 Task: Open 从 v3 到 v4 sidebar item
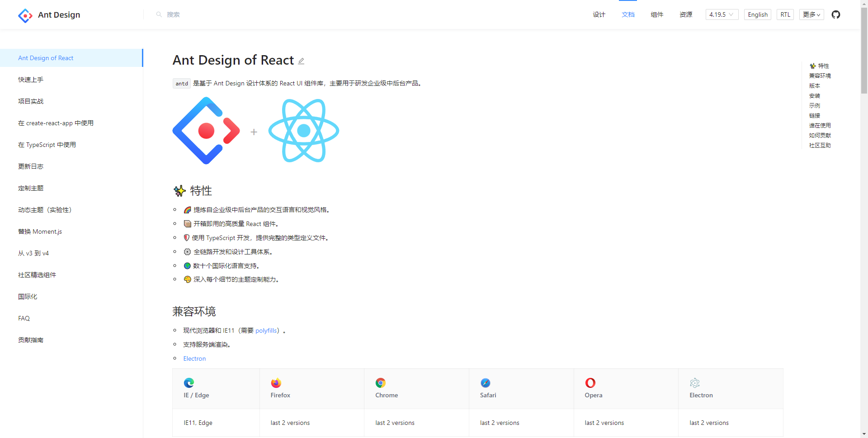(71, 253)
